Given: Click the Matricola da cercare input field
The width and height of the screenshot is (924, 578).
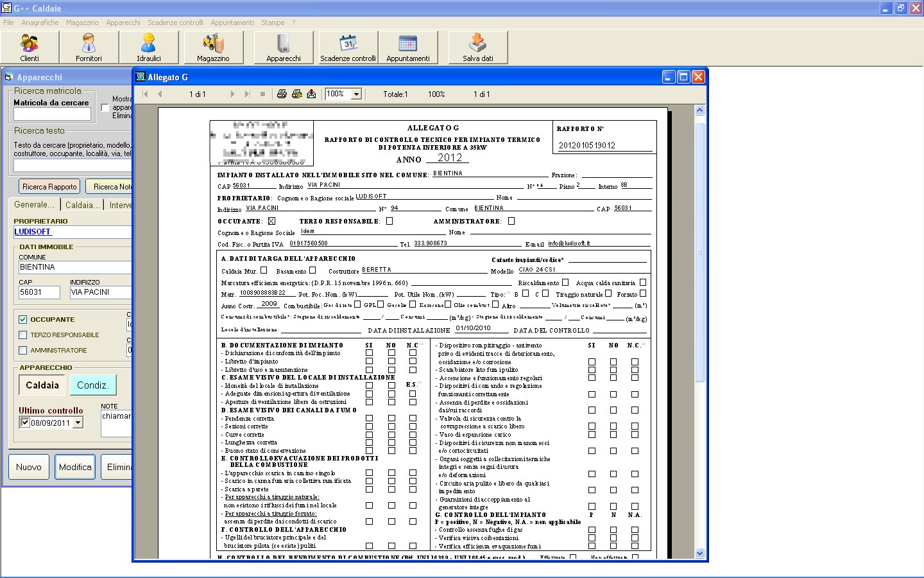Looking at the screenshot, I should coord(53,114).
